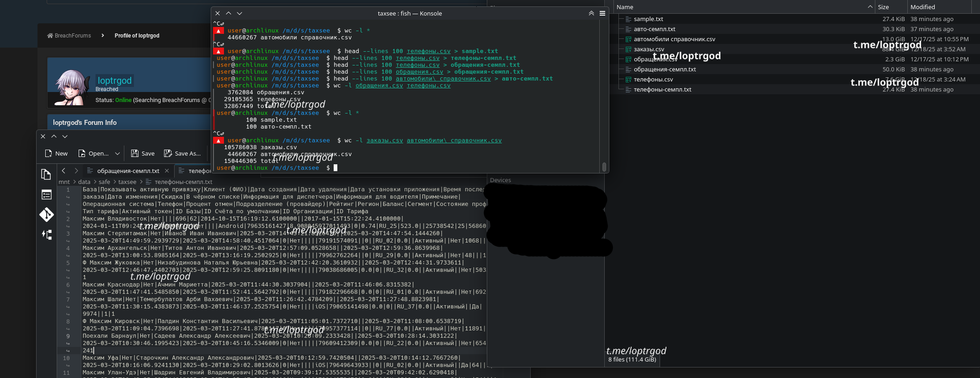Click the file list panel sidebar icon
Viewport: 980px width, 378px height.
click(46, 195)
